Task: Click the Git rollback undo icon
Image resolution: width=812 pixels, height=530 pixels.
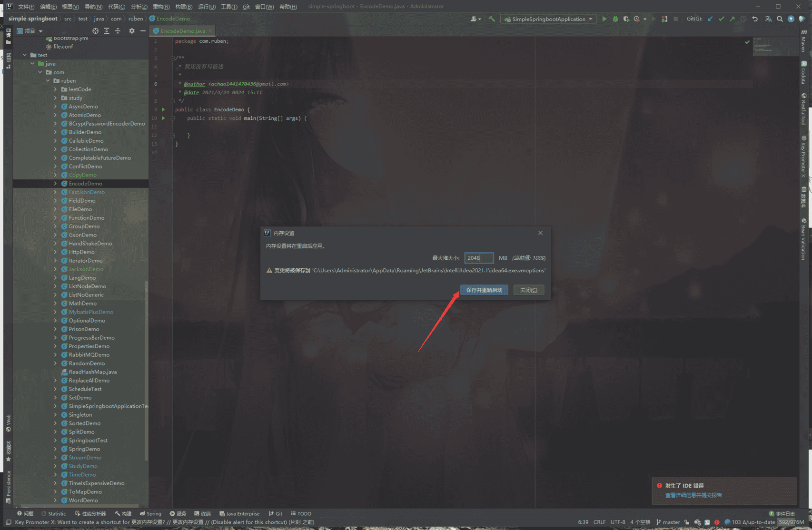Action: [755, 19]
